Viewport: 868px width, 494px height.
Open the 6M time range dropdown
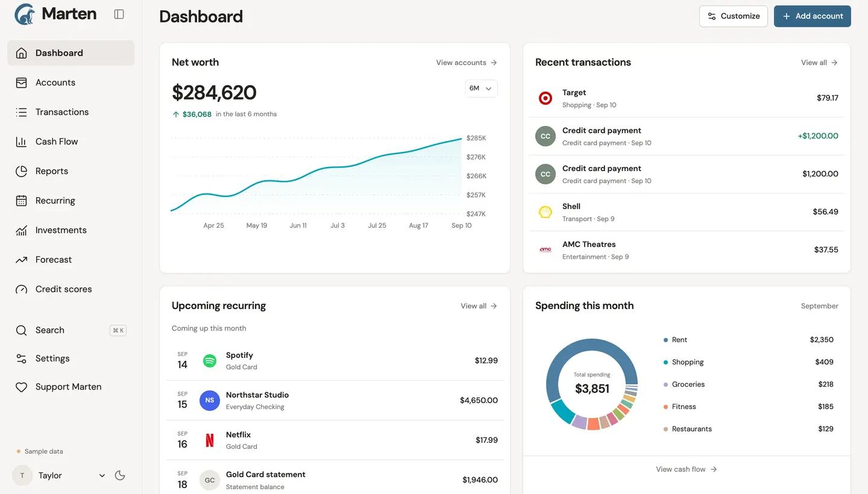click(x=481, y=89)
